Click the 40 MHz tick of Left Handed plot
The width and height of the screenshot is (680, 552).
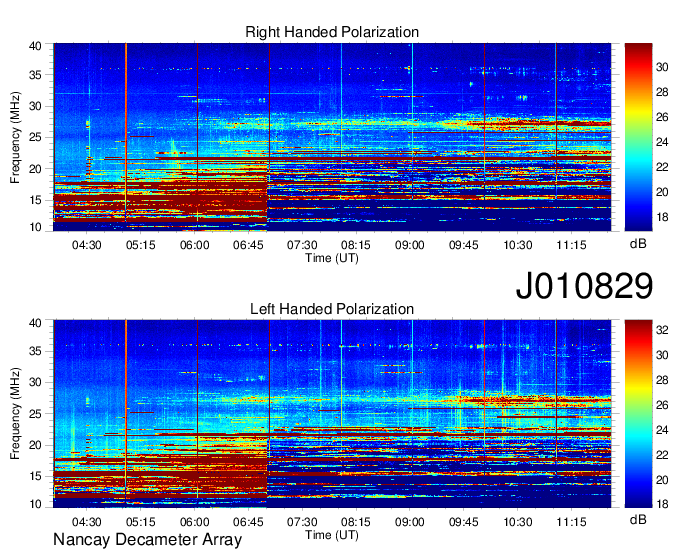(x=35, y=323)
